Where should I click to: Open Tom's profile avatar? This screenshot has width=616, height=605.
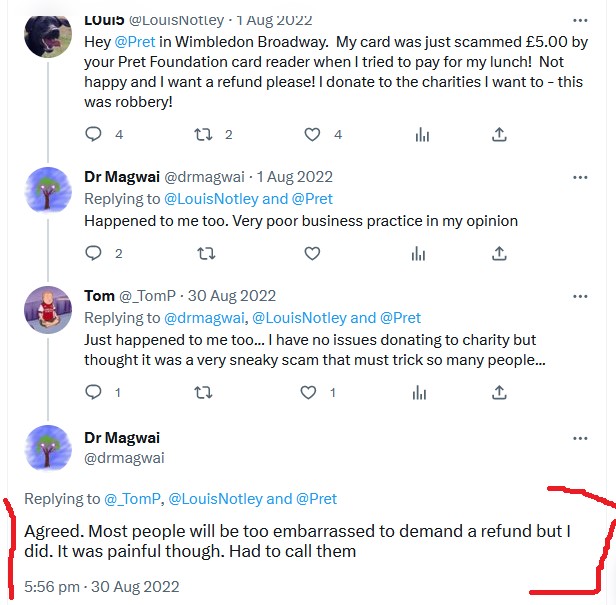(47, 310)
